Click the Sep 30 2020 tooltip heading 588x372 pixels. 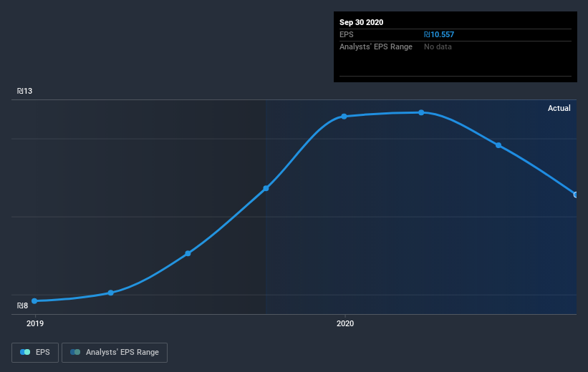coord(361,22)
